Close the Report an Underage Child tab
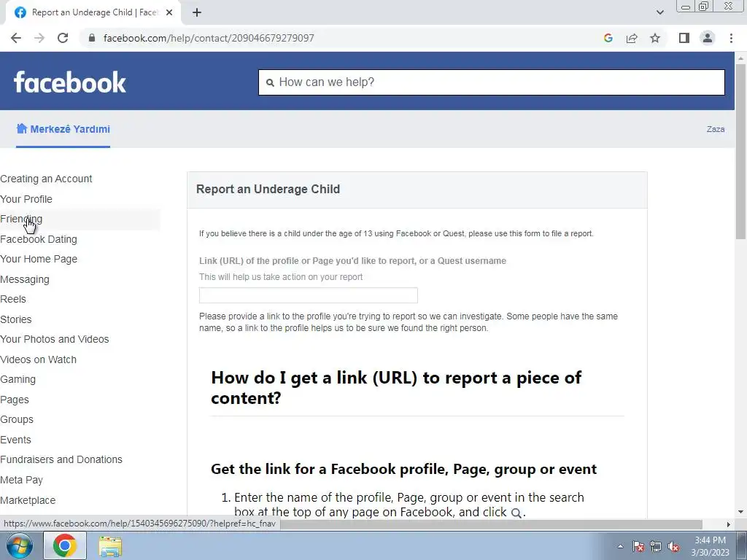 pos(169,13)
